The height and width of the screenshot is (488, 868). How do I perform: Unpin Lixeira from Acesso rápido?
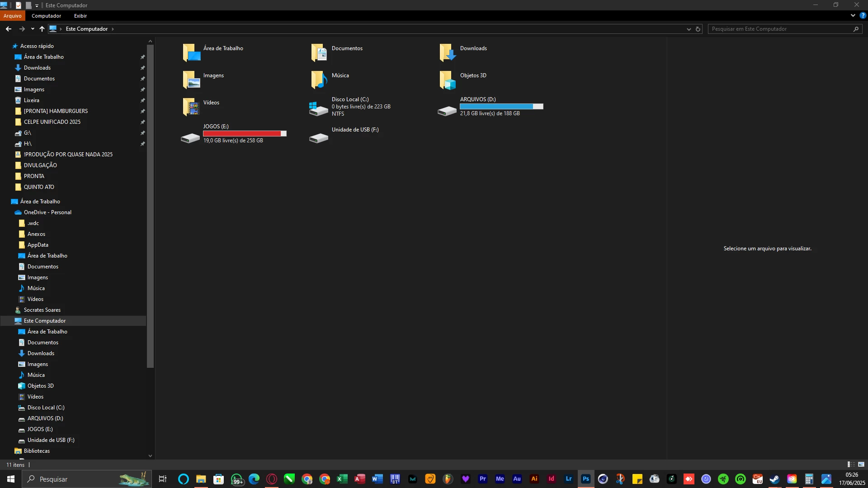click(142, 100)
